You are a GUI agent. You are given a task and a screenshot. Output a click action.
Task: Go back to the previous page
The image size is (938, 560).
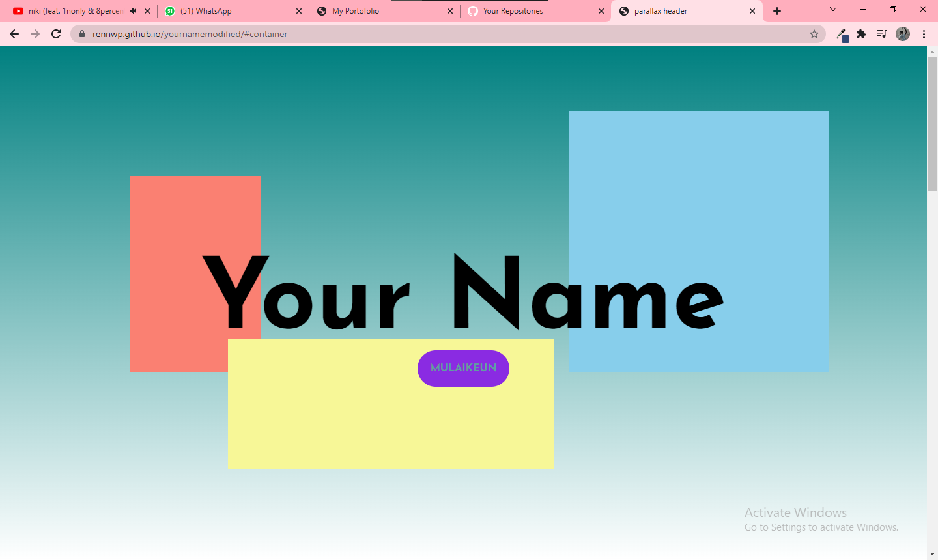click(14, 34)
